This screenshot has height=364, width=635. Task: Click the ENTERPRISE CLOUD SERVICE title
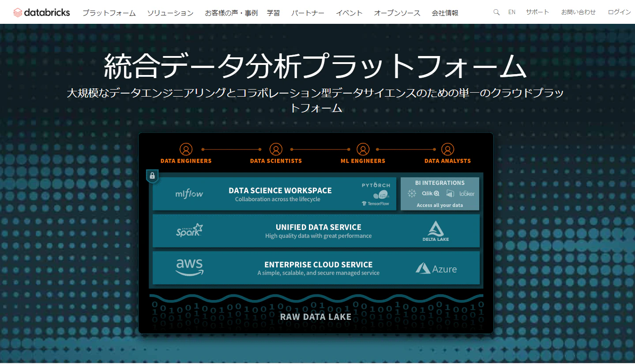coord(319,265)
